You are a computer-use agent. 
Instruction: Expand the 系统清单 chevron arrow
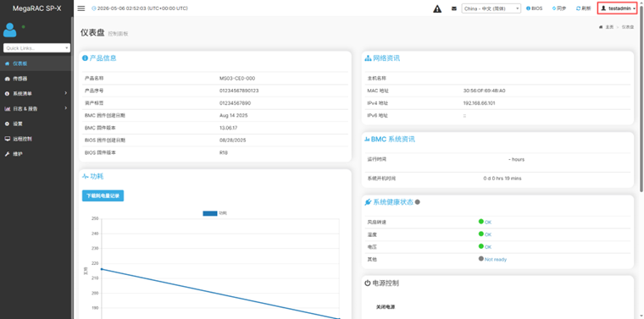pyautogui.click(x=66, y=93)
